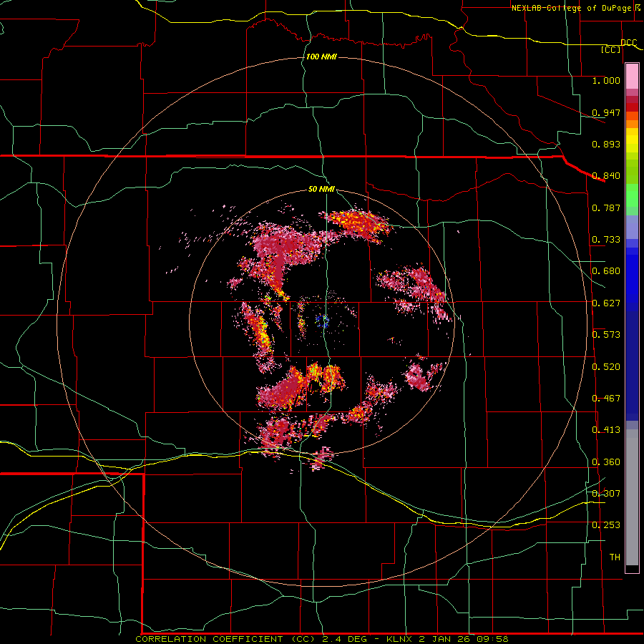This screenshot has width=644, height=644.
Task: Select the 50 NMI range ring label
Action: [321, 189]
